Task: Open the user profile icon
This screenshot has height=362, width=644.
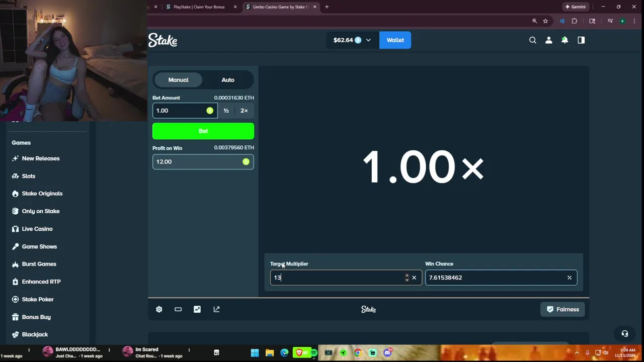Action: pyautogui.click(x=549, y=40)
